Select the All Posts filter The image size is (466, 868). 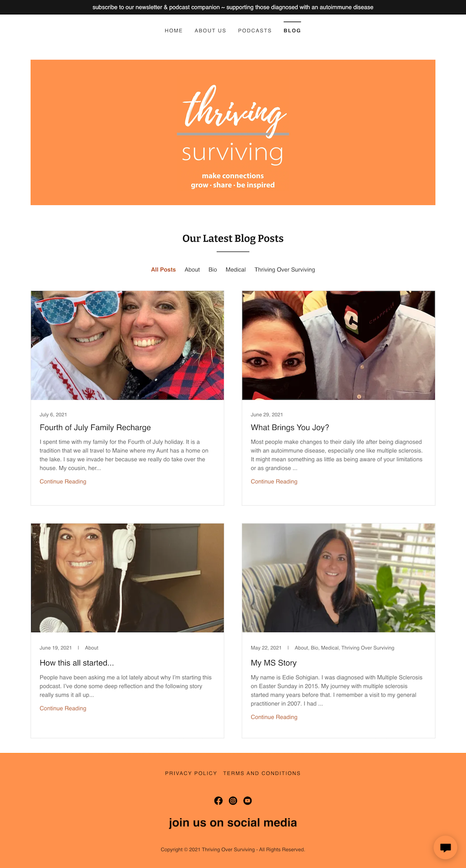tap(163, 269)
